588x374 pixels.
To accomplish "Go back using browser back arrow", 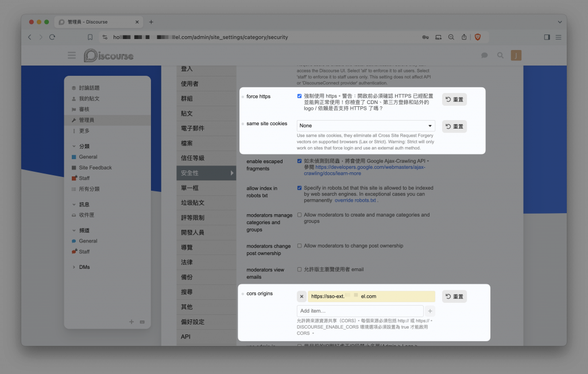I will pyautogui.click(x=30, y=37).
